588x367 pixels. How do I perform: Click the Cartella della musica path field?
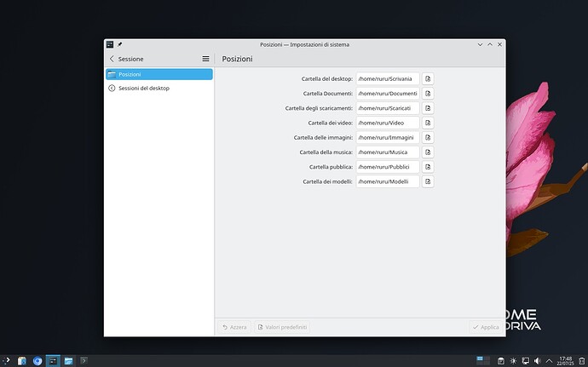pos(388,152)
